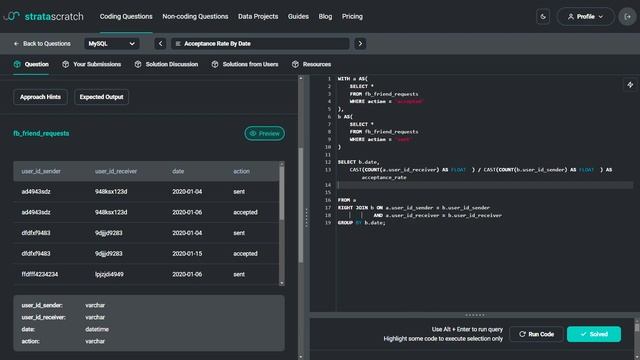Click Run Code button
Viewport: 640px width, 360px height.
[536, 334]
